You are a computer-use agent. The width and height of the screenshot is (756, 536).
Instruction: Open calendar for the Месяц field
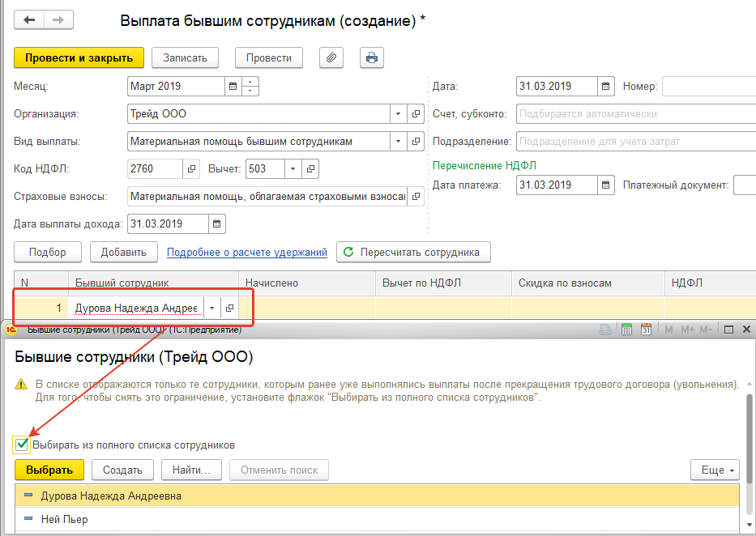[233, 86]
